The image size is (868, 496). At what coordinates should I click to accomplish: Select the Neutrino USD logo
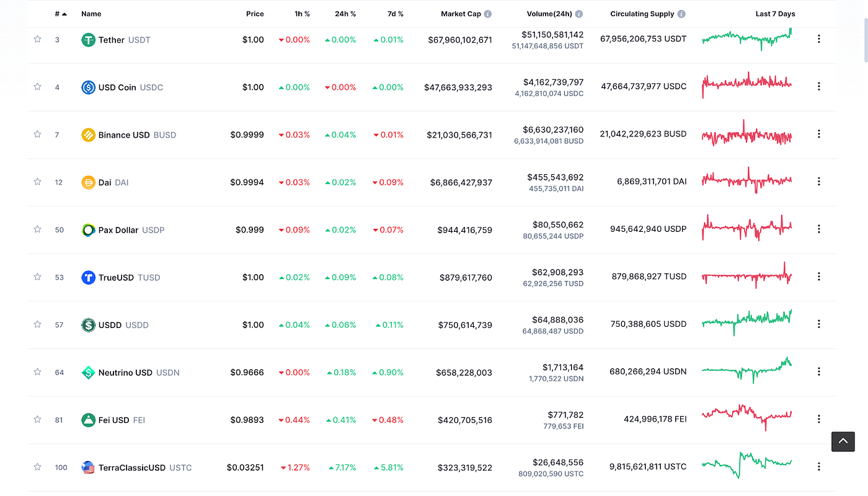[87, 372]
